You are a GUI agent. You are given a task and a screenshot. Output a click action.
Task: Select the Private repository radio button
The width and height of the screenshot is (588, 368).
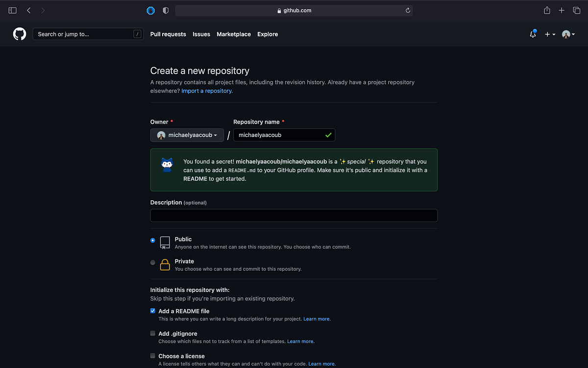pyautogui.click(x=152, y=262)
